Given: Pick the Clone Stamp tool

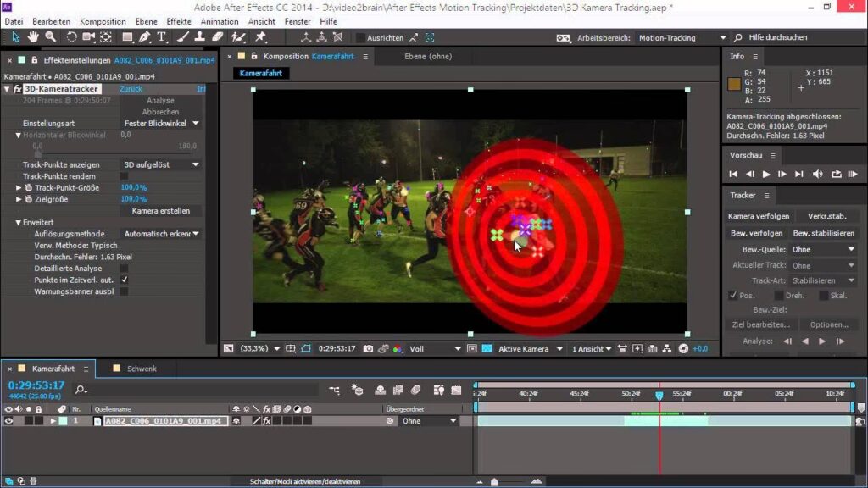Looking at the screenshot, I should click(x=200, y=37).
